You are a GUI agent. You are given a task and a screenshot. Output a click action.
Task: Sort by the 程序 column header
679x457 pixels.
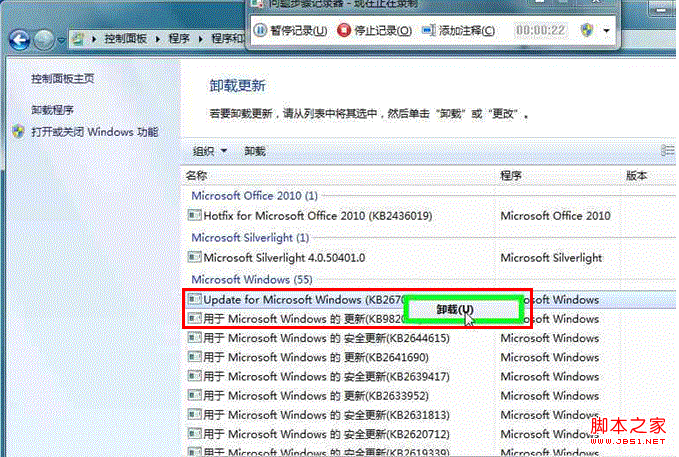click(x=511, y=175)
